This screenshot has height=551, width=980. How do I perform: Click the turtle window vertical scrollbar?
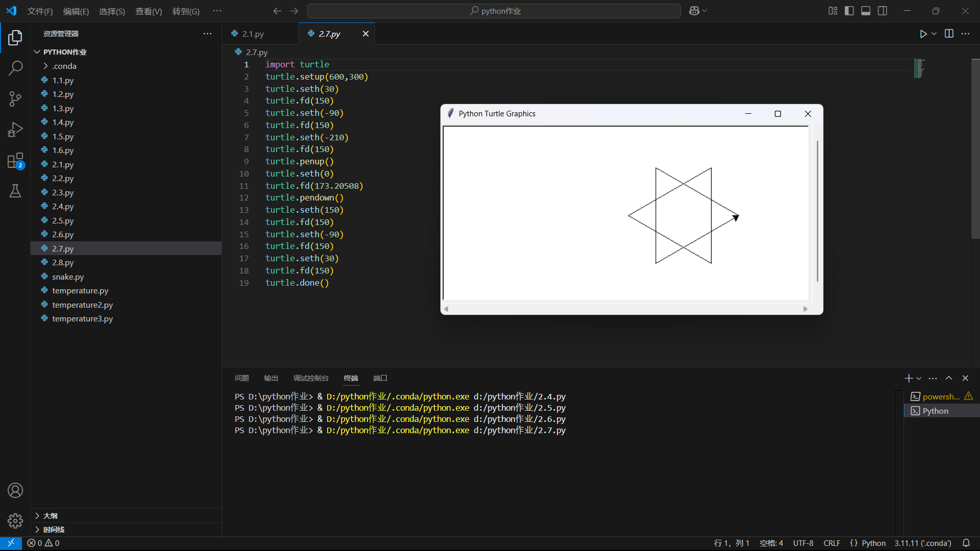click(817, 210)
